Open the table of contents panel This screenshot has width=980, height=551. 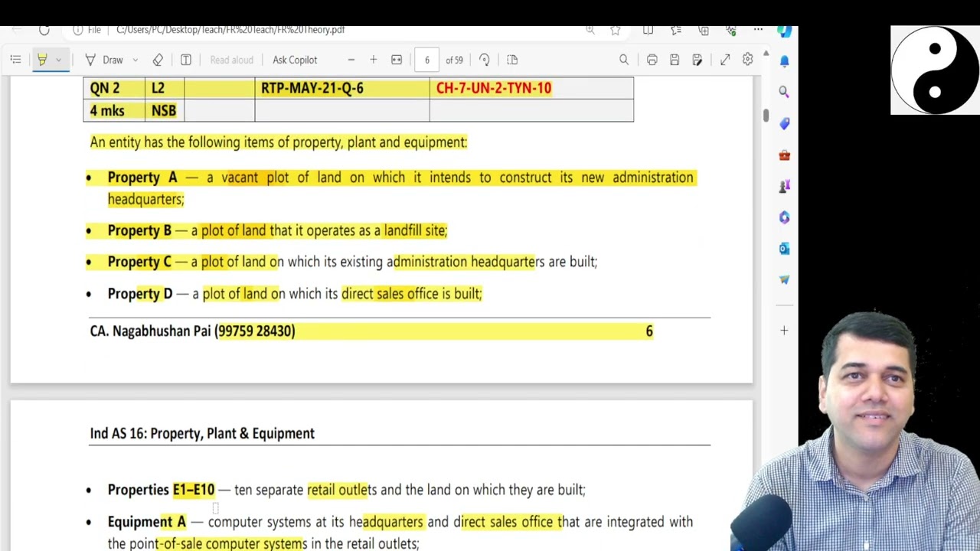pyautogui.click(x=15, y=60)
